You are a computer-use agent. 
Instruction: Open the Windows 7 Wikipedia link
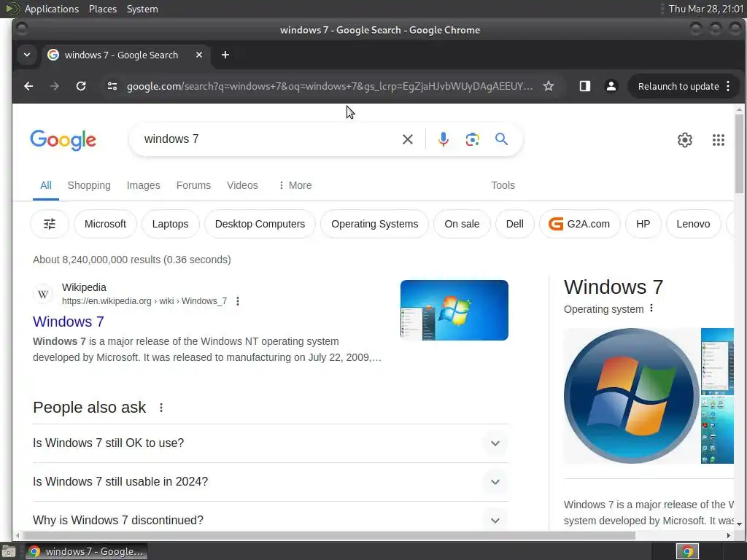[x=68, y=322]
